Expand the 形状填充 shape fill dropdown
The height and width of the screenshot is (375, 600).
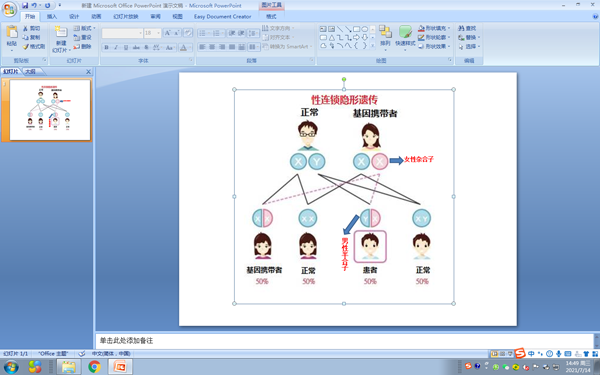tap(434, 28)
